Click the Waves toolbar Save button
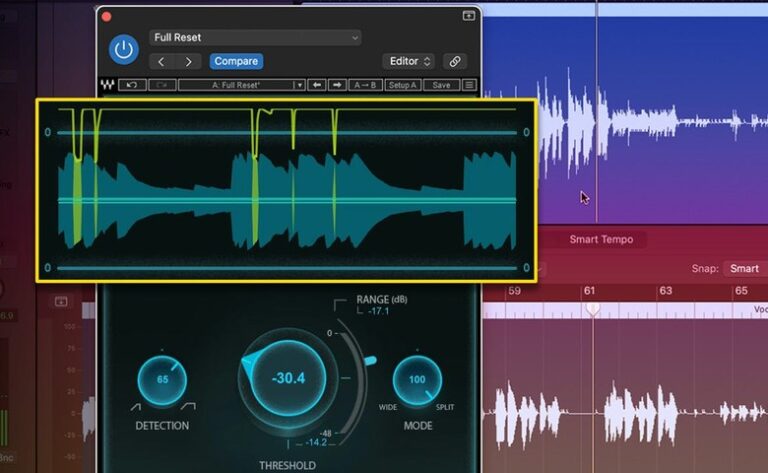Screen dimensions: 768x473 pyautogui.click(x=441, y=85)
